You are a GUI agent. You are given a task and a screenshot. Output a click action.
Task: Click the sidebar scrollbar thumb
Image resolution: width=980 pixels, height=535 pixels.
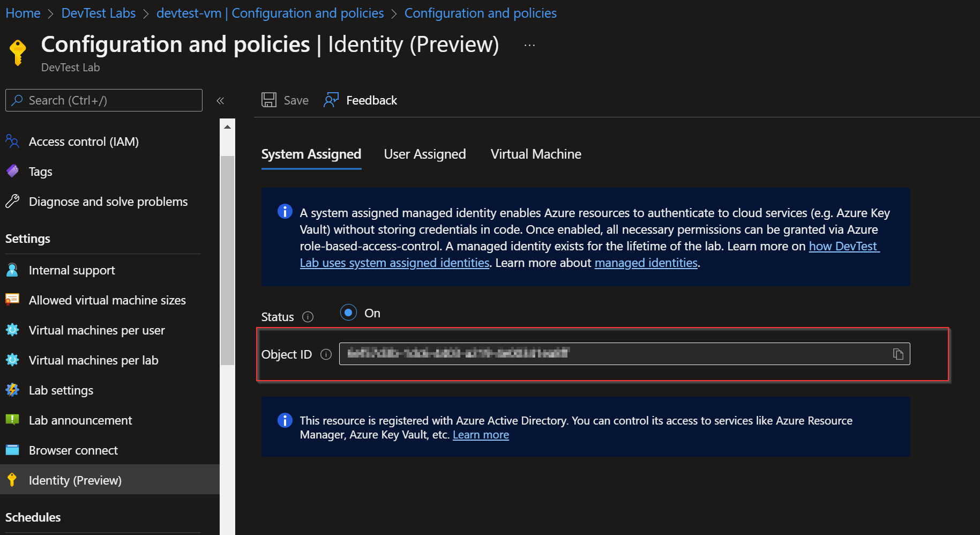[227, 260]
